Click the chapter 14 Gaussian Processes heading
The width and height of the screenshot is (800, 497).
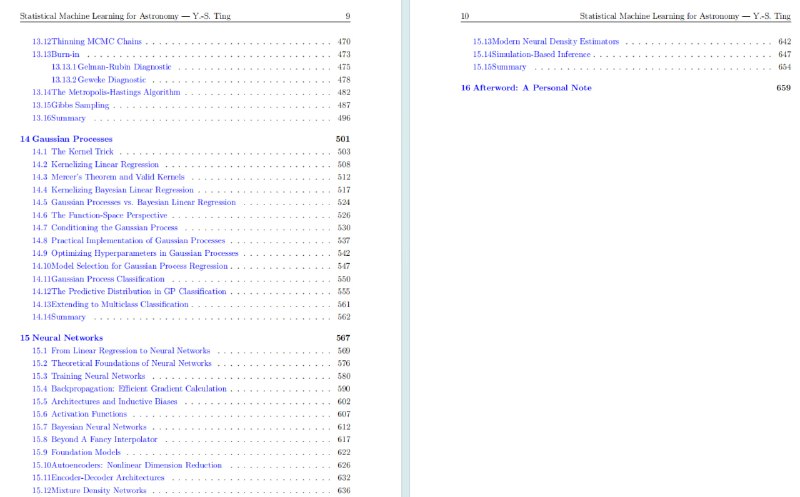[x=66, y=138]
